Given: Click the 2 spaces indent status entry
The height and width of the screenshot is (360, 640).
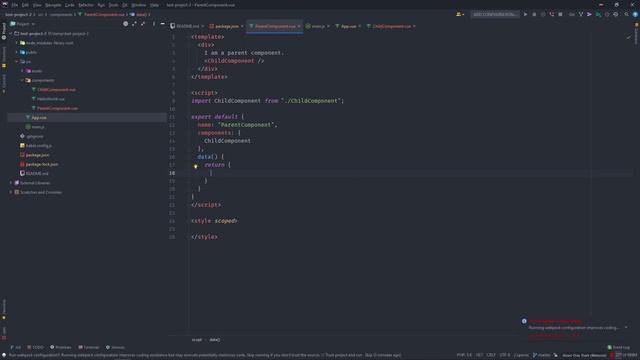Looking at the screenshot, I should [x=521, y=355].
